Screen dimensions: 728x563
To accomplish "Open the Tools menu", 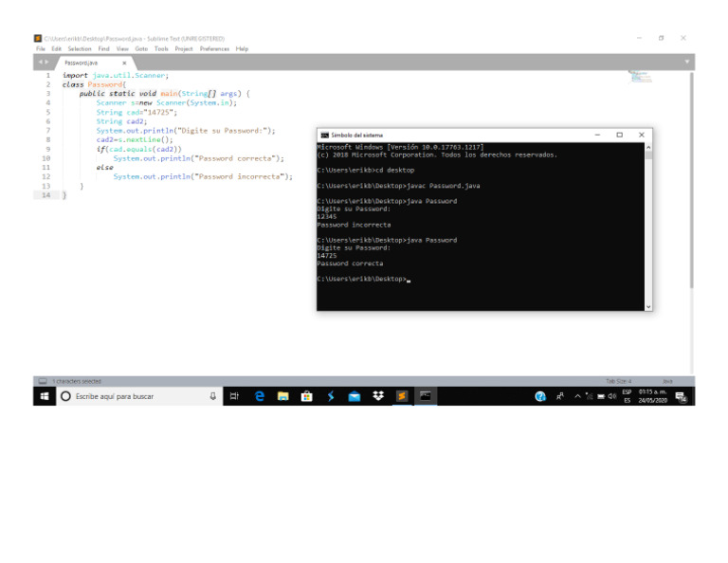I will 161,48.
